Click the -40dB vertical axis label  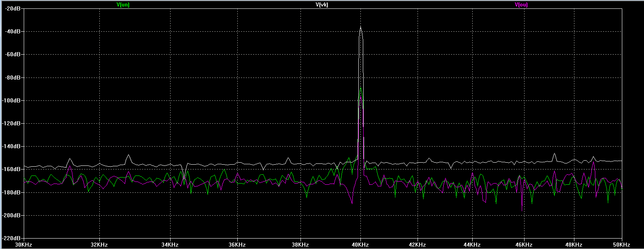[13, 31]
